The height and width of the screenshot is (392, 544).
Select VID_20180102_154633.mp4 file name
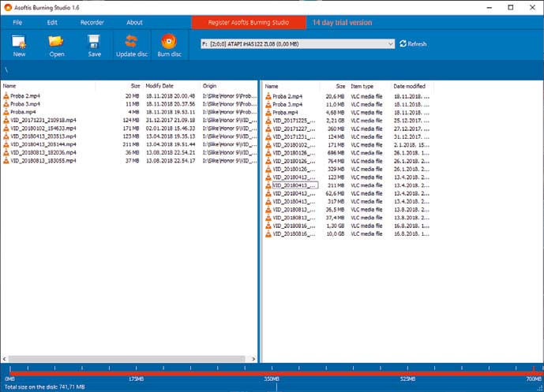point(43,129)
